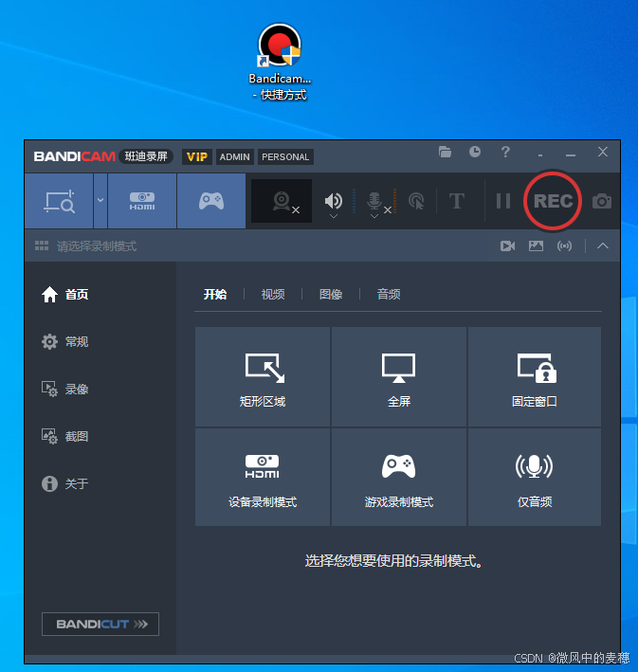
Task: Switch to the 图像 tab
Action: click(331, 295)
